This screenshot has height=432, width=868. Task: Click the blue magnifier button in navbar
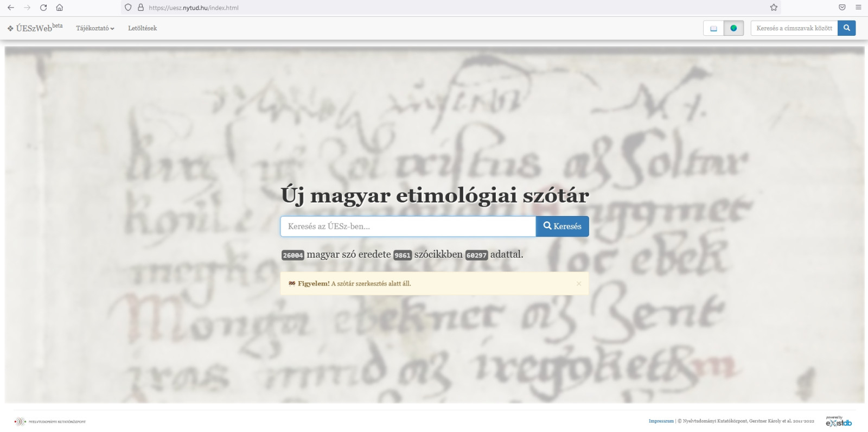(846, 28)
